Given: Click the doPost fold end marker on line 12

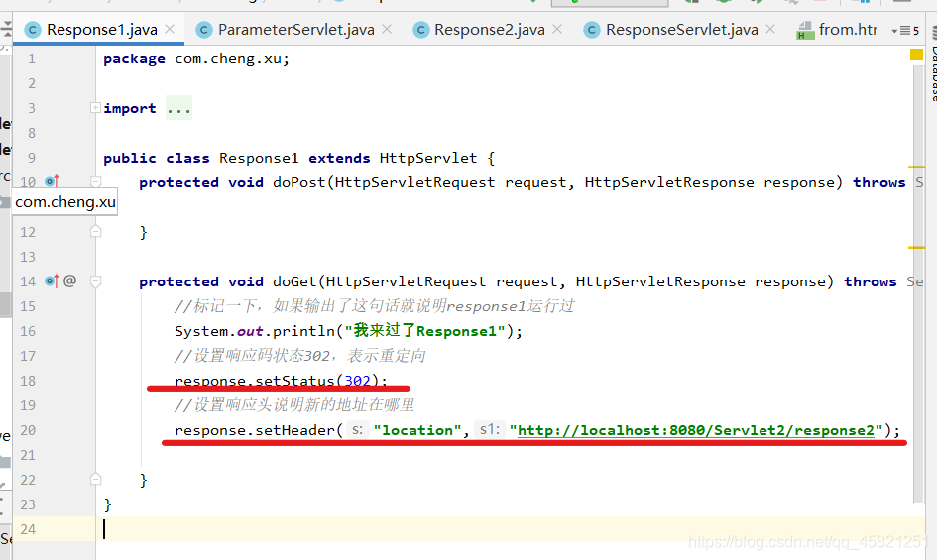Looking at the screenshot, I should pyautogui.click(x=95, y=231).
